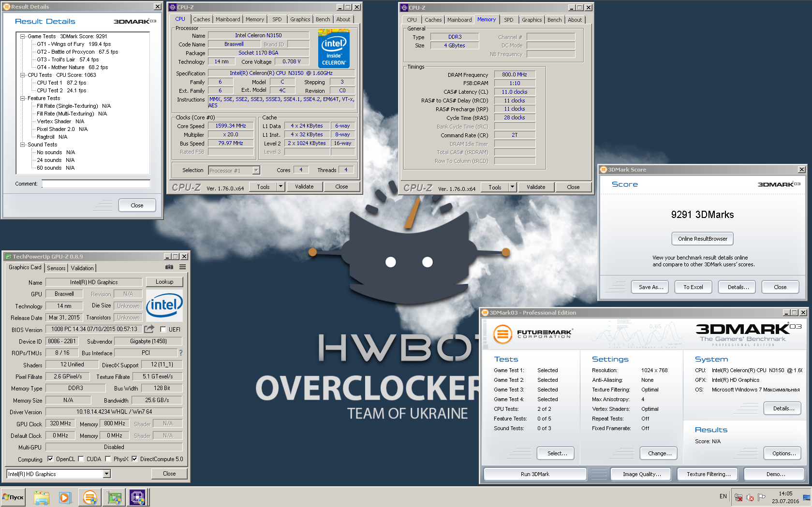This screenshot has height=507, width=812.
Task: Click the muted volume tray icon
Action: click(750, 497)
